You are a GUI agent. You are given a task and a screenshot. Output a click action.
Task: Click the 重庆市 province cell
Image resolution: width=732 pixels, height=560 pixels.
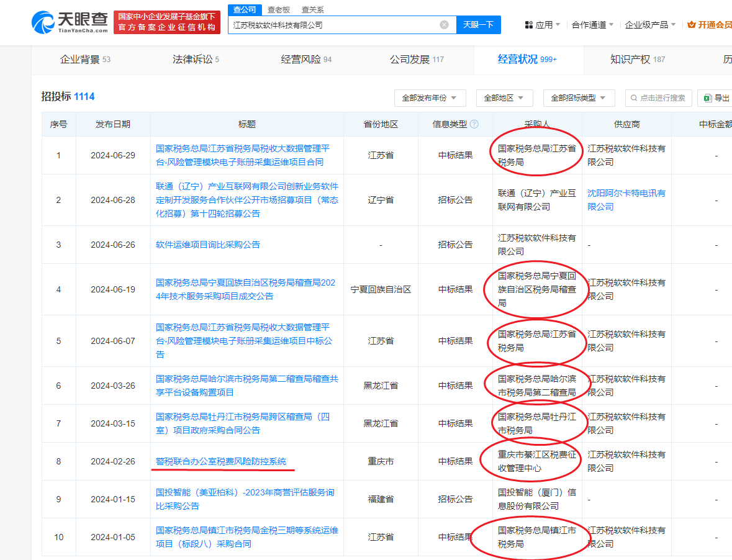(381, 461)
